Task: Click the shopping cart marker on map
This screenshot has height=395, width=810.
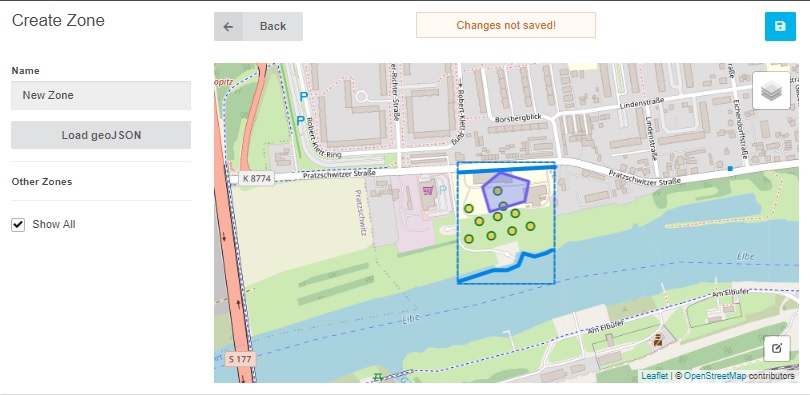Action: [x=427, y=191]
